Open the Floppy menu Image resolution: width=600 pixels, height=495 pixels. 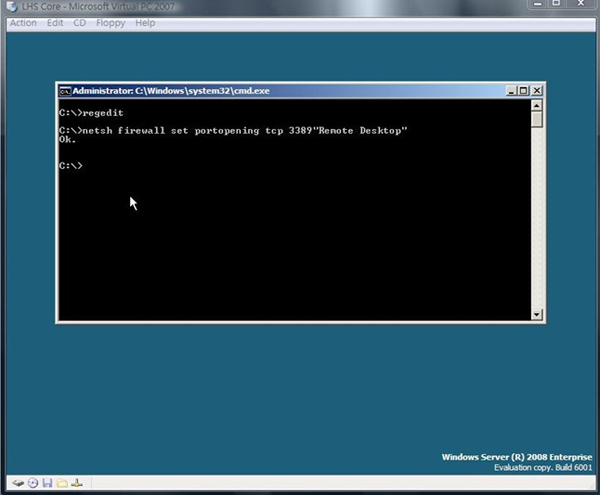(110, 23)
